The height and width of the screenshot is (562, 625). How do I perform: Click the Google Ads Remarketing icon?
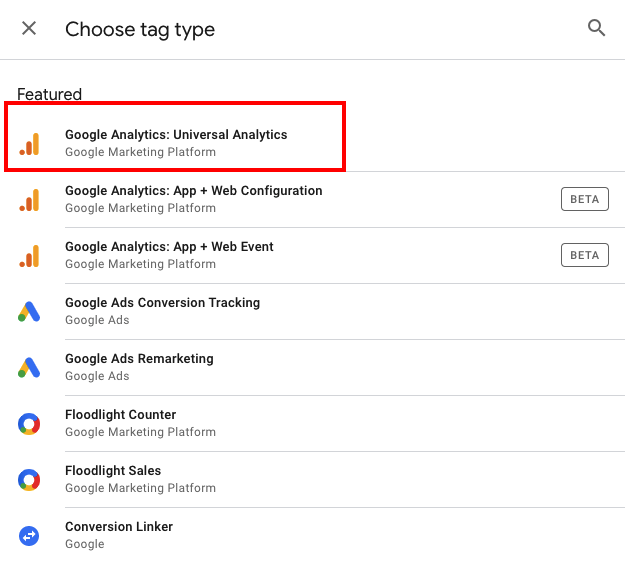(29, 367)
